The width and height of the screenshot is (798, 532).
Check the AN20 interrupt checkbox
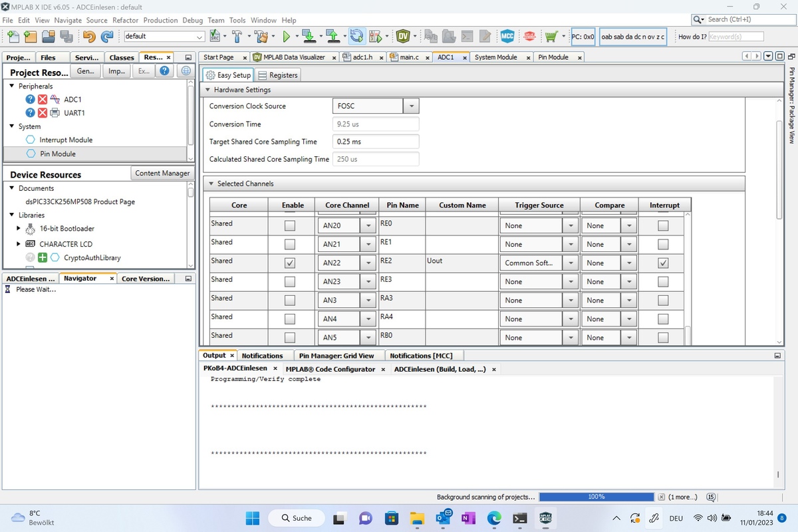click(x=663, y=226)
